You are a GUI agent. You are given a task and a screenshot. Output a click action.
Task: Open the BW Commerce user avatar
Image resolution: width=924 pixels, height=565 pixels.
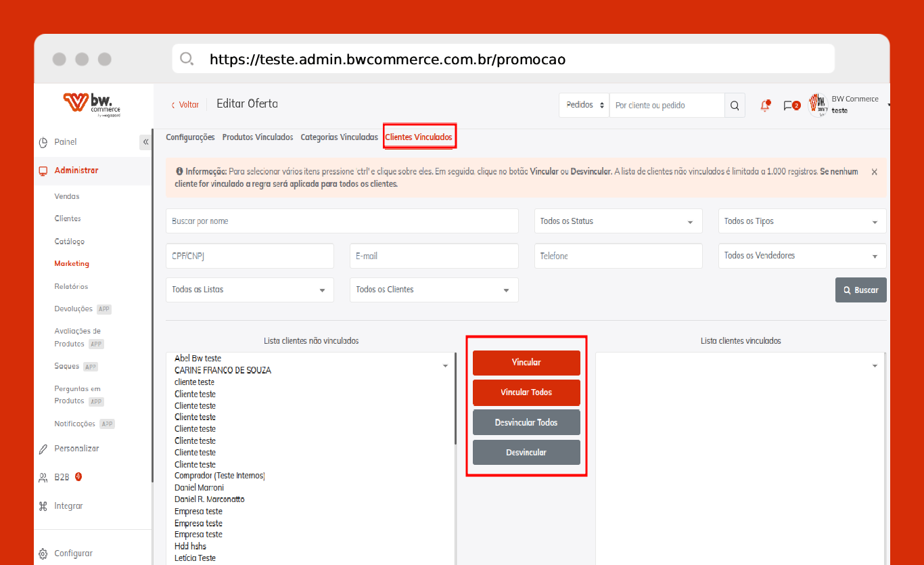(818, 106)
